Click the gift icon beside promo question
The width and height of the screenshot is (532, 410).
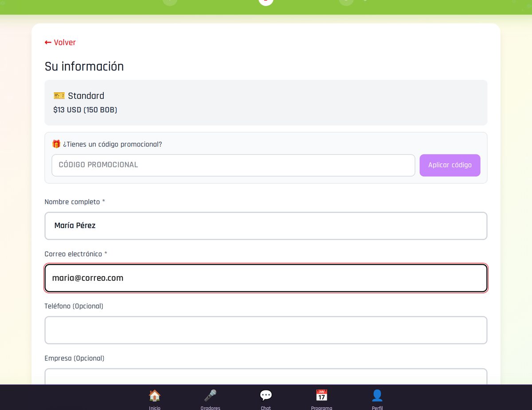point(56,144)
